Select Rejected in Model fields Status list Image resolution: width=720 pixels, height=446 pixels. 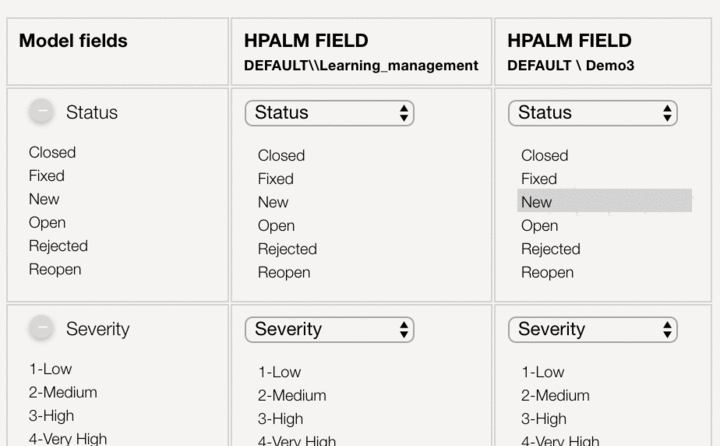(x=58, y=246)
